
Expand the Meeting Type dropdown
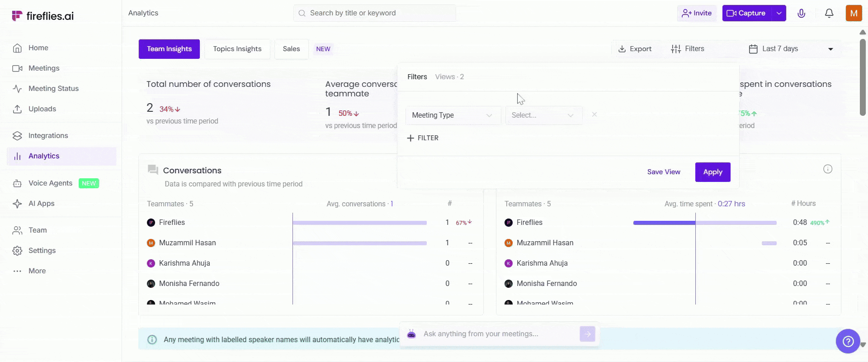tap(453, 115)
